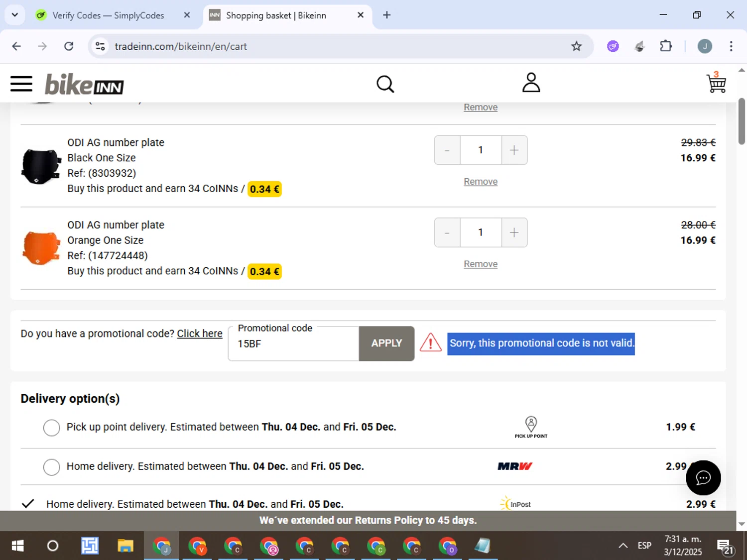Open the user account icon
The image size is (747, 560).
[531, 83]
